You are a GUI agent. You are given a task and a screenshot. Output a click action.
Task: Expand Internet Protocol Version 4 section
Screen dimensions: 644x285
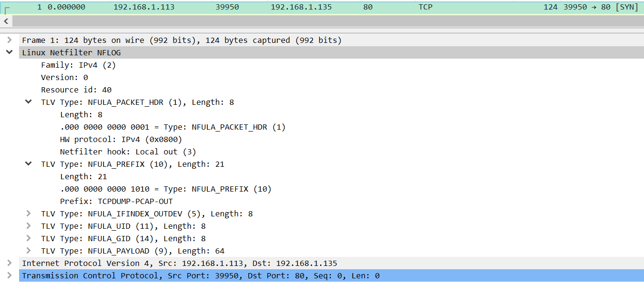click(10, 263)
